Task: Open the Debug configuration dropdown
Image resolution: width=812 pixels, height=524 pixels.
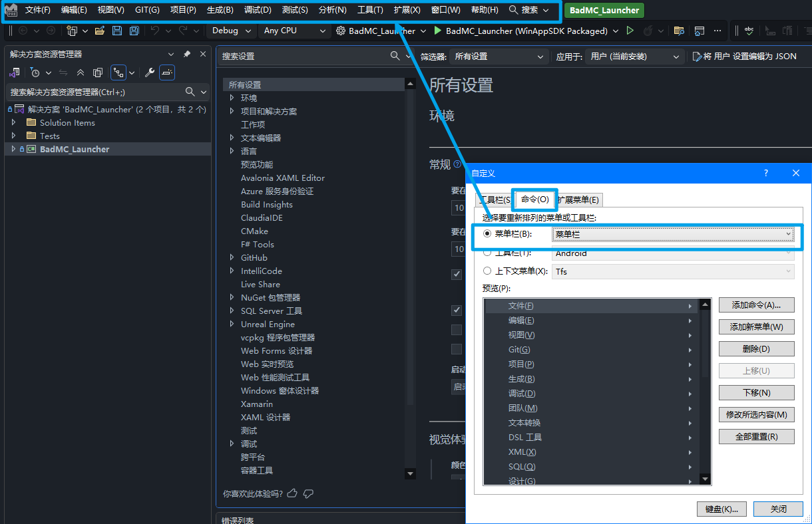Action: click(x=232, y=31)
